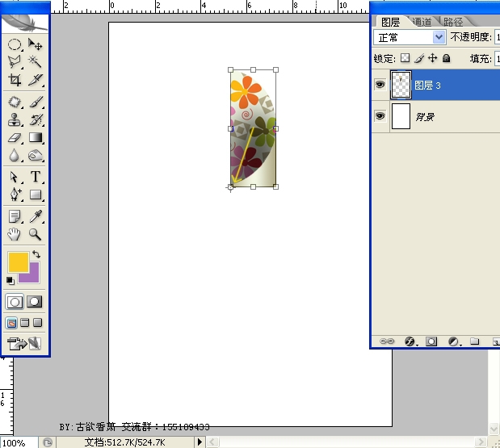Hide 背景 layer visibility
Screen dimensions: 500x448
380,116
